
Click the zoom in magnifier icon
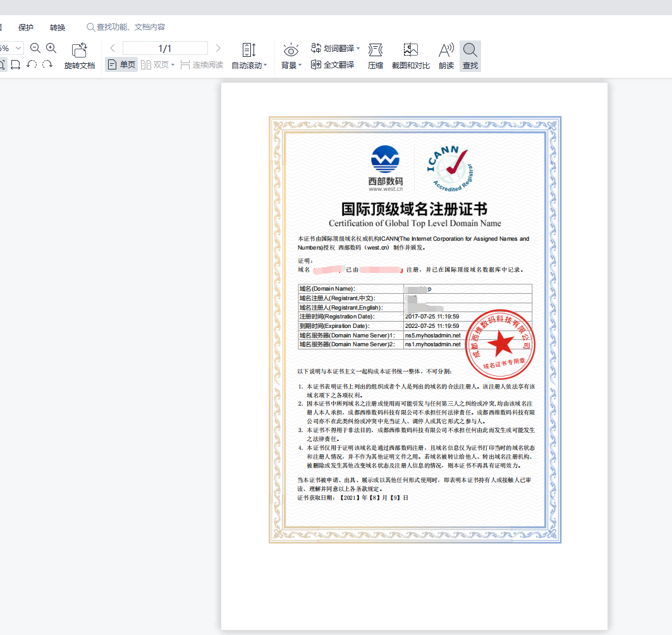pos(51,48)
